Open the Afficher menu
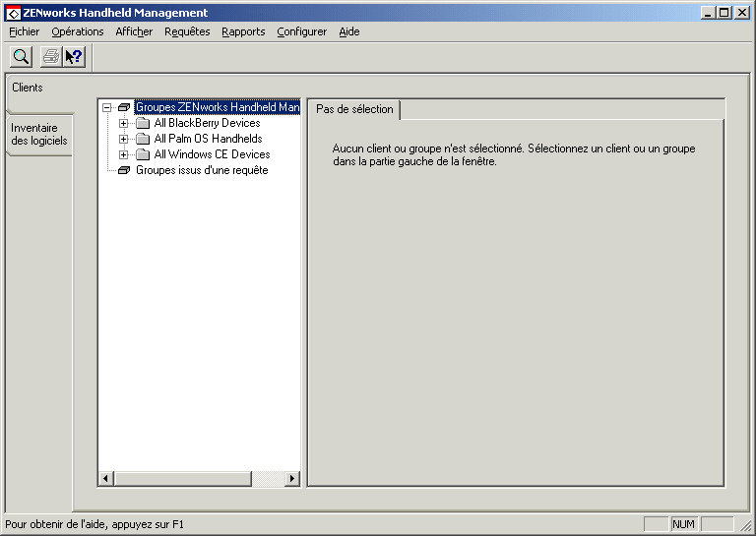Image resolution: width=756 pixels, height=536 pixels. tap(134, 31)
